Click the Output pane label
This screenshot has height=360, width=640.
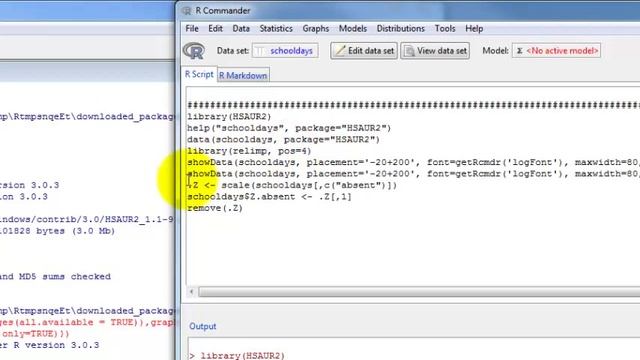[x=202, y=327]
